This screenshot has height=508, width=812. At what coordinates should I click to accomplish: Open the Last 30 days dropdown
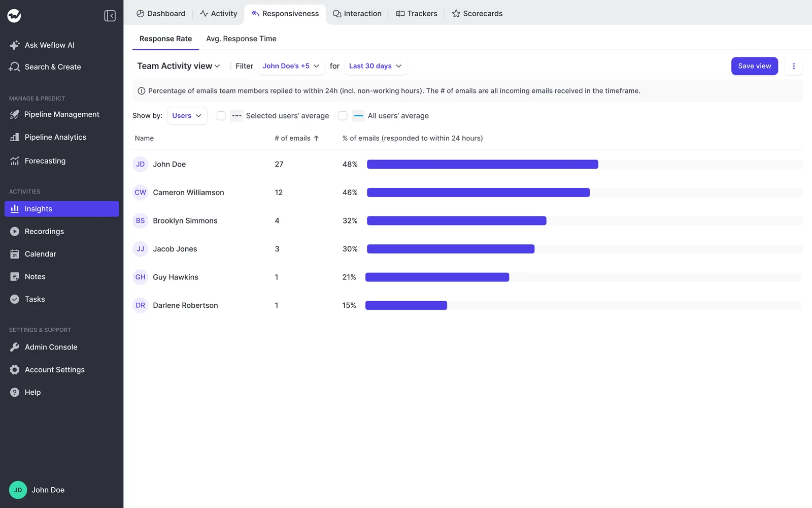375,66
